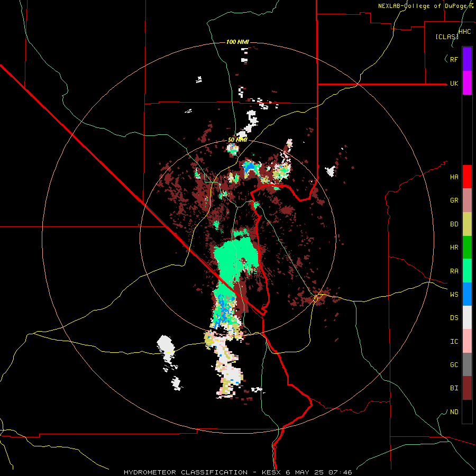
Task: Click the pinkish GR legend swatch
Action: [x=467, y=200]
